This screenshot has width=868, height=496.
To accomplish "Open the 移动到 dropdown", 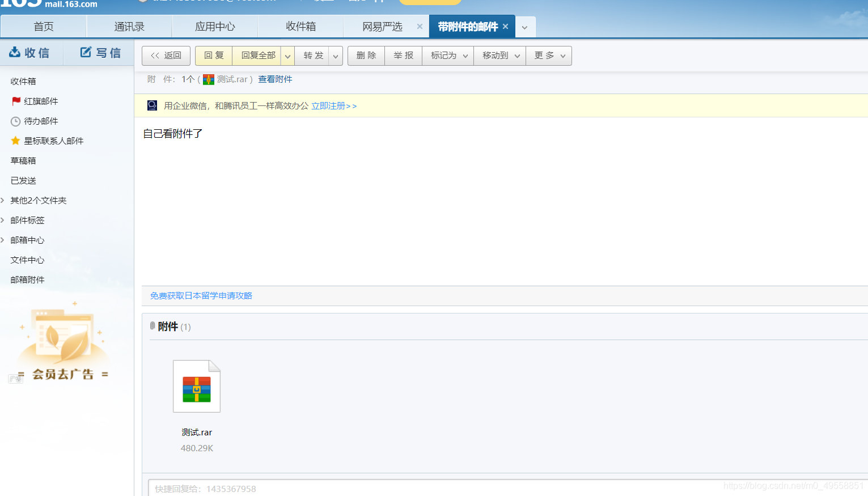I will coord(500,56).
